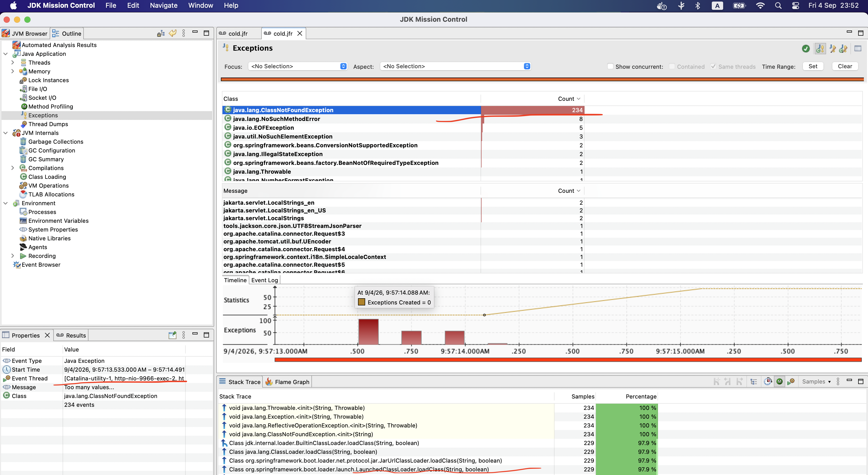868x475 pixels.
Task: Click the export icon in Properties panel toolbar
Action: tap(173, 335)
